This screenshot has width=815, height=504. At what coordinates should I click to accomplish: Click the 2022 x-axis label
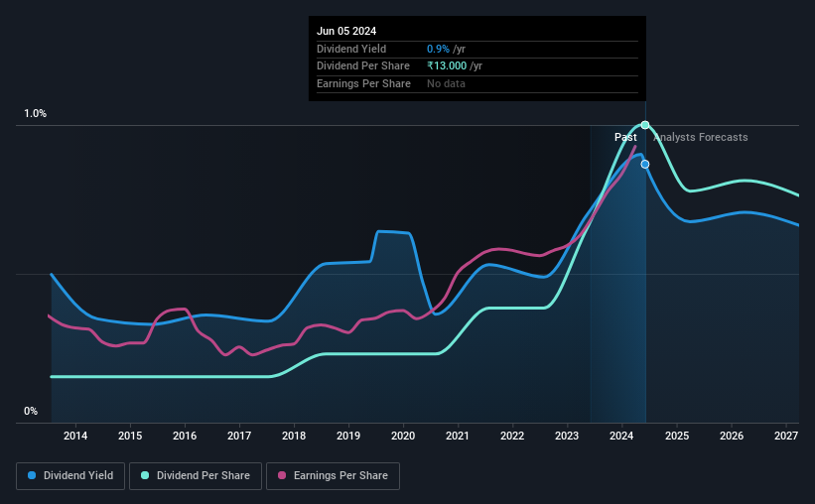(512, 436)
